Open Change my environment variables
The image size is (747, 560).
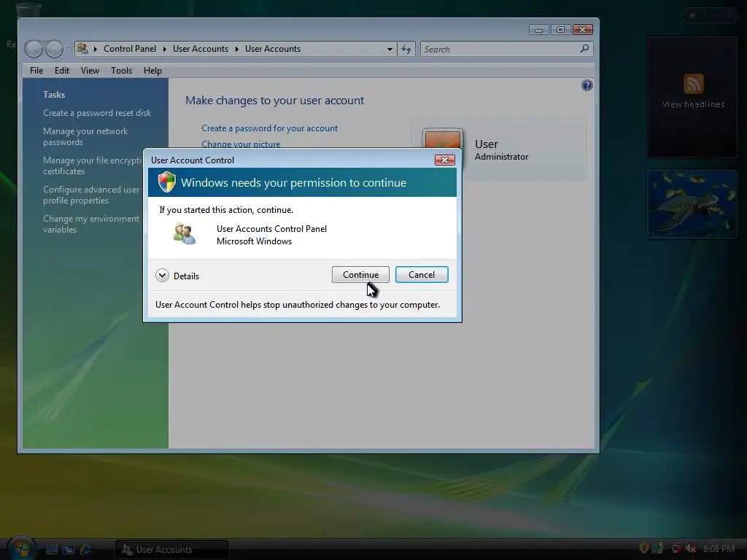[91, 224]
